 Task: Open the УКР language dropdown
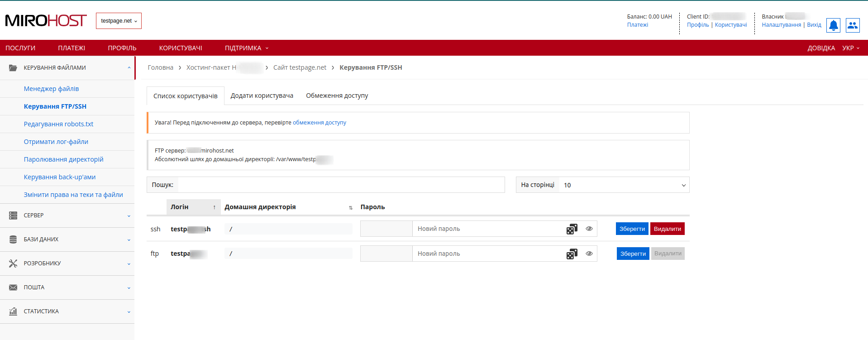click(851, 48)
